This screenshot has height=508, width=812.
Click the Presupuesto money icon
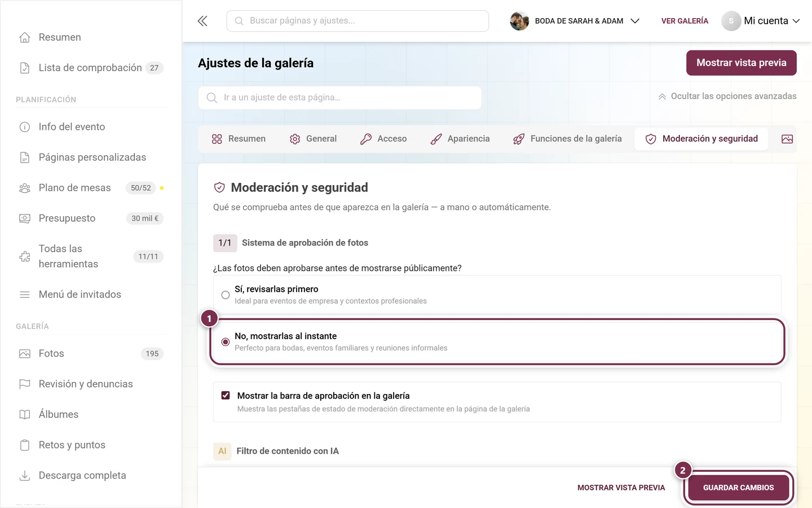[x=25, y=218]
